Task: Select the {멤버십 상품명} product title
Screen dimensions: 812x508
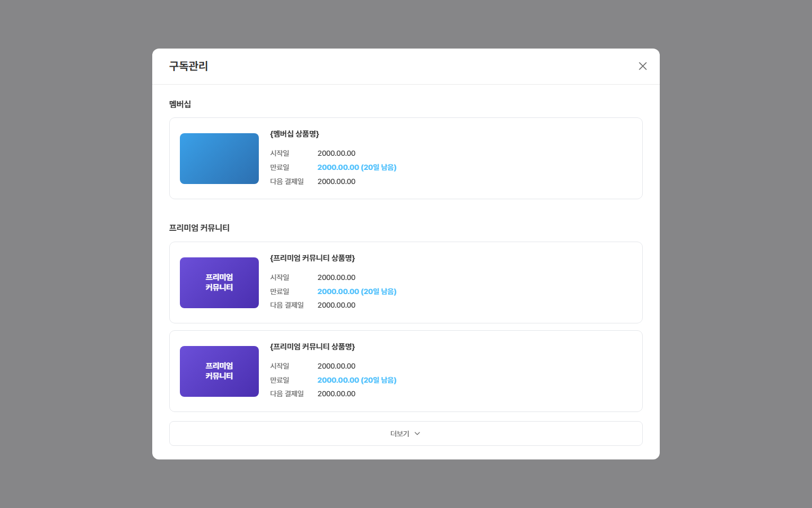Action: coord(294,134)
